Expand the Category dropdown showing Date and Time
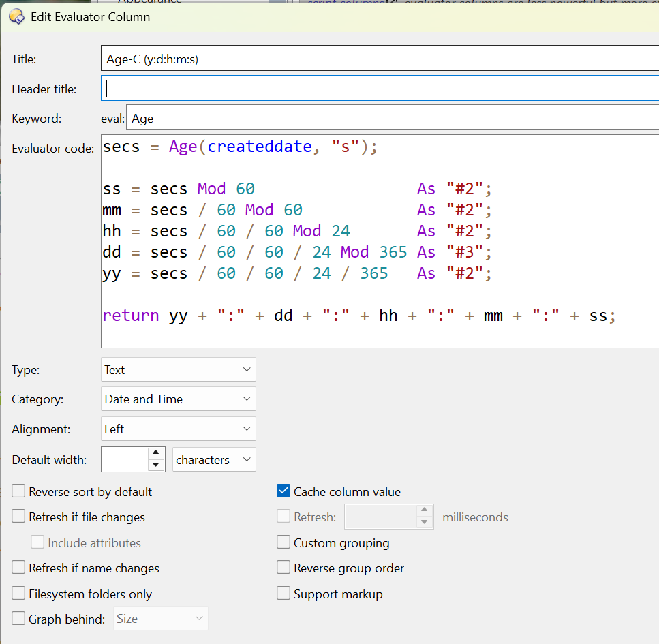Screen dimensions: 659x644 click(178, 399)
